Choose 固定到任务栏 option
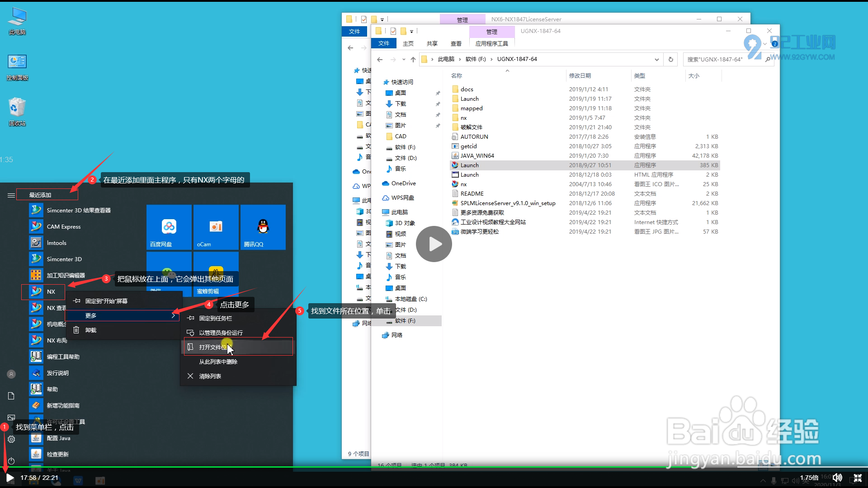The height and width of the screenshot is (488, 868). (238, 318)
